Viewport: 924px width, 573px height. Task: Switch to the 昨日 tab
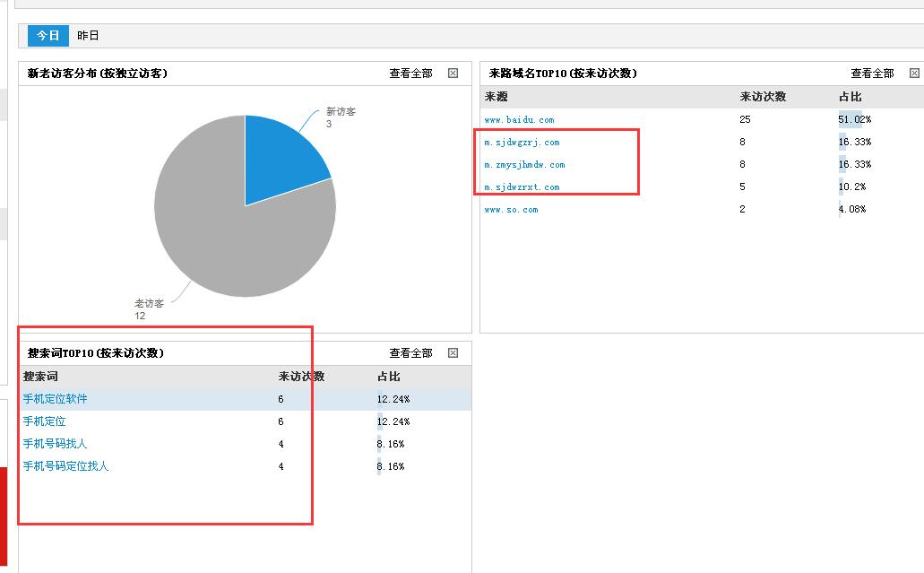(x=88, y=36)
